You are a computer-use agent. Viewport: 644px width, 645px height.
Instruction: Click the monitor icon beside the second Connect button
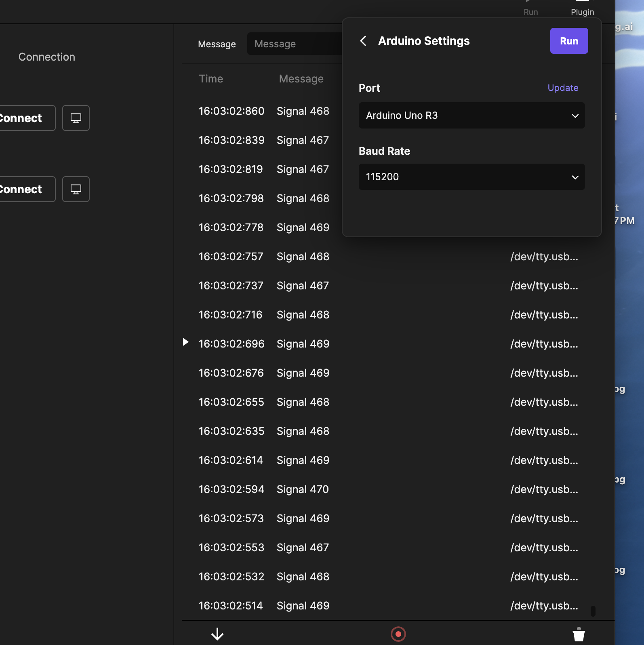coord(76,189)
